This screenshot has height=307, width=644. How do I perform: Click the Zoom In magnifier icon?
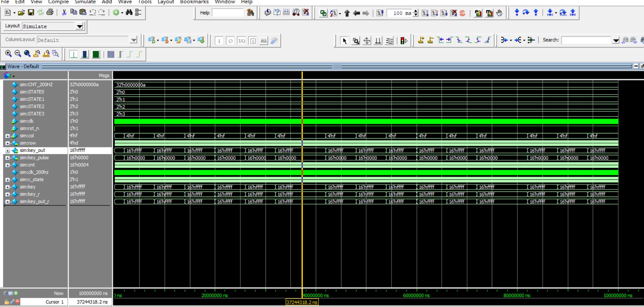point(8,54)
